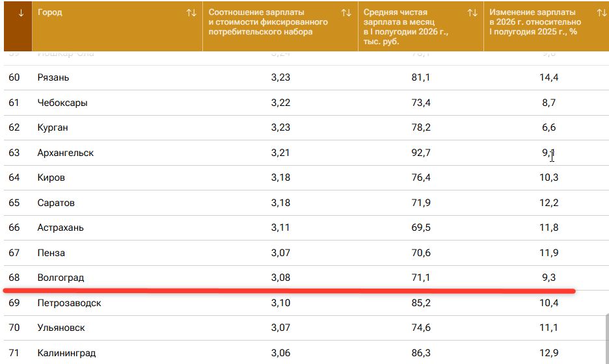609x364 pixels.
Task: Click salary value 86,3 for Калининград
Action: (420, 353)
